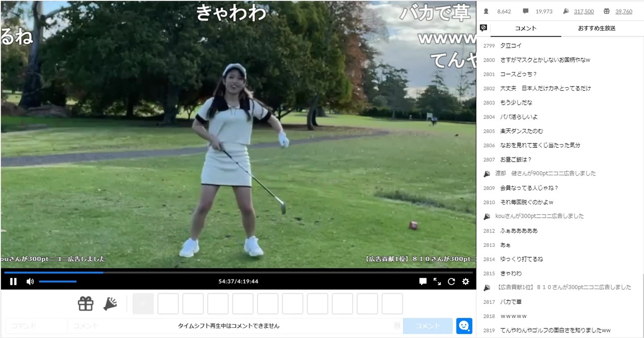Adjust the volume slider bar
This screenshot has height=338, width=644.
[x=58, y=282]
